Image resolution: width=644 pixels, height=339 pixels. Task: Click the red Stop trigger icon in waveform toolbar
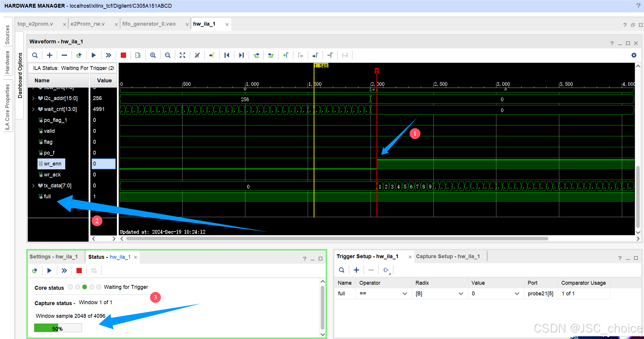tap(123, 55)
